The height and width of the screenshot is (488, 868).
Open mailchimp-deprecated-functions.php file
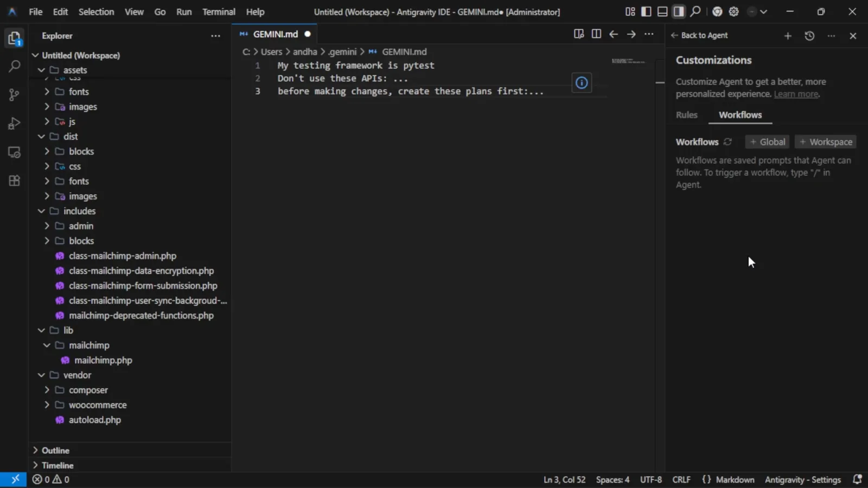pos(141,316)
